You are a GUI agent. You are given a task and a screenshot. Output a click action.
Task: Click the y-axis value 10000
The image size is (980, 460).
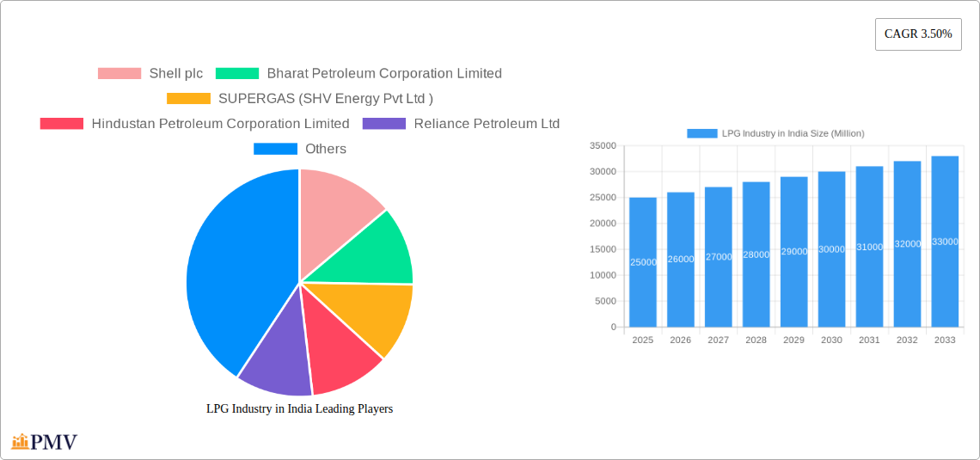coord(603,275)
